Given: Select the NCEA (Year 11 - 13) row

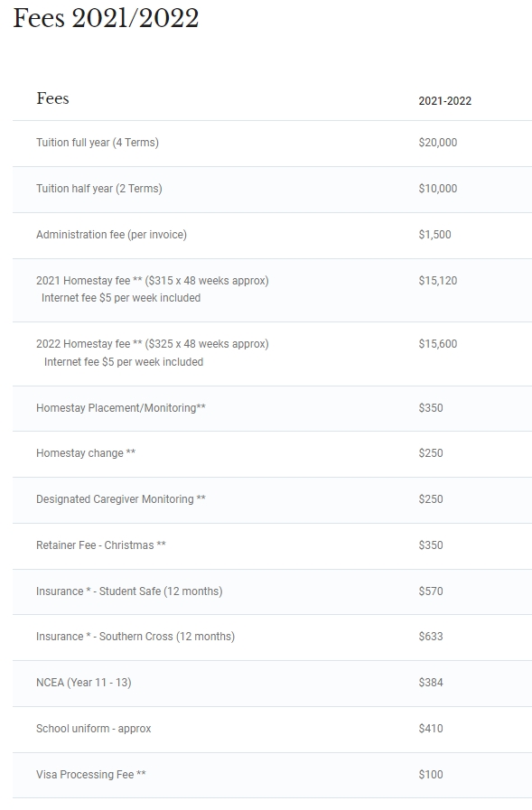Looking at the screenshot, I should (x=272, y=683).
